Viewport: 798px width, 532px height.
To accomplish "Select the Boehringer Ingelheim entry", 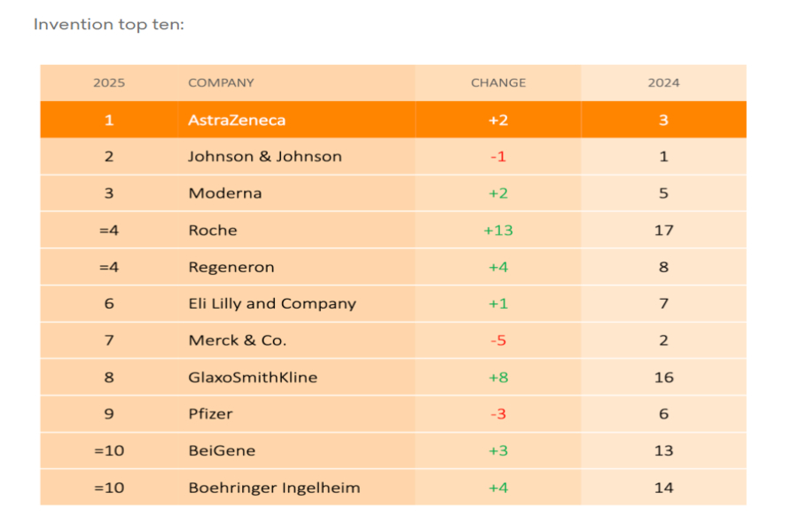I will click(x=274, y=488).
